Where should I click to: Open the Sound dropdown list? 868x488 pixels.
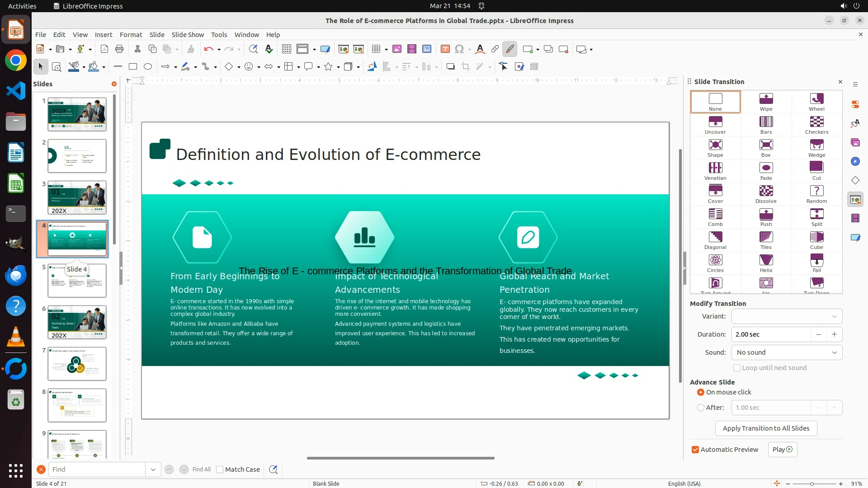(x=787, y=352)
